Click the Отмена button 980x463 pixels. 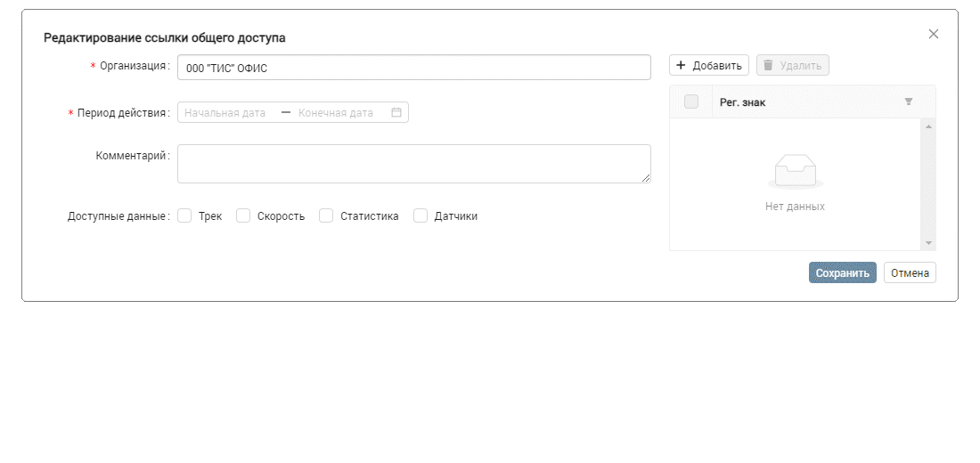tap(910, 273)
